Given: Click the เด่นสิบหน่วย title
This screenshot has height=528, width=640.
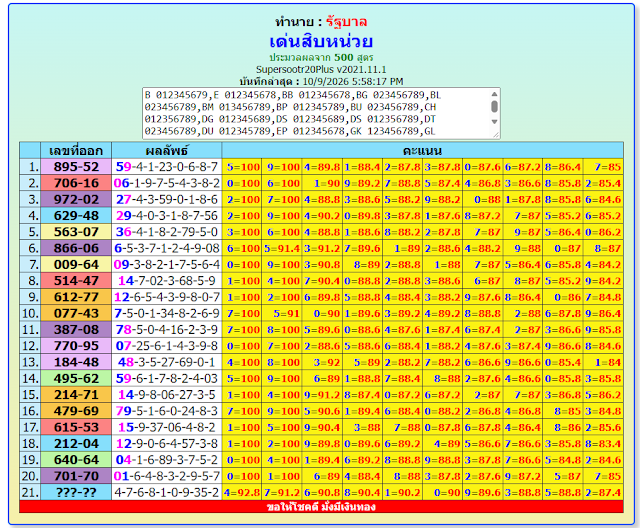Looking at the screenshot, I should pos(321,41).
